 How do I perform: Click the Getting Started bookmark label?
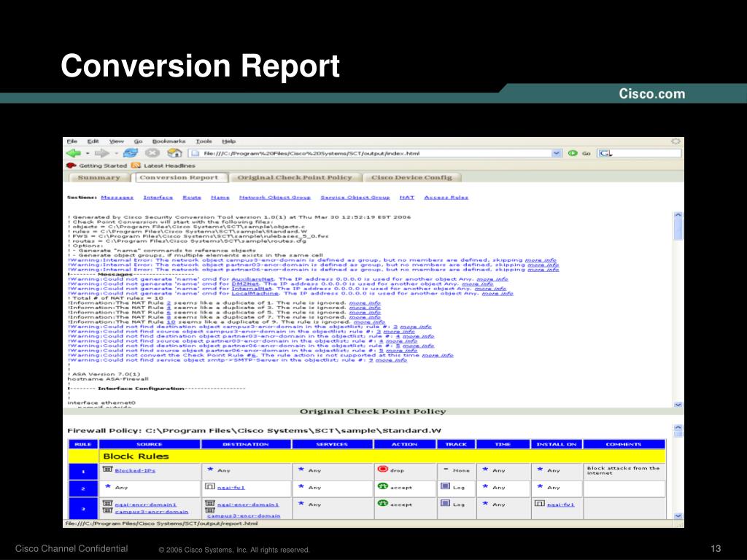click(103, 166)
